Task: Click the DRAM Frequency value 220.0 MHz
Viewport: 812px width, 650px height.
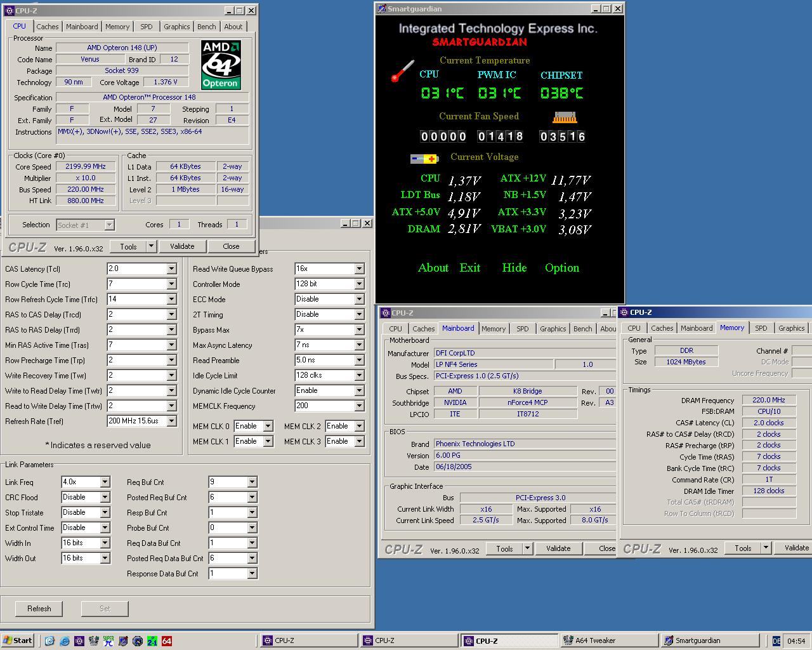Action: click(769, 400)
